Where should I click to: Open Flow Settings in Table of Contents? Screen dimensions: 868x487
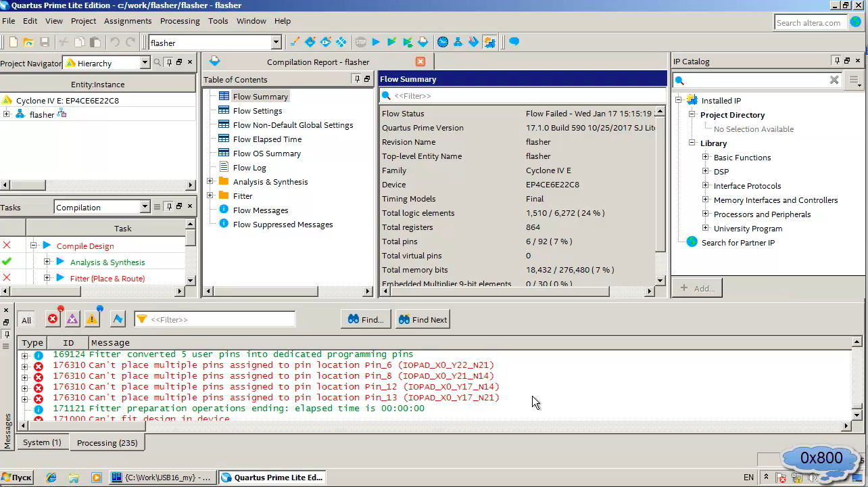[258, 110]
